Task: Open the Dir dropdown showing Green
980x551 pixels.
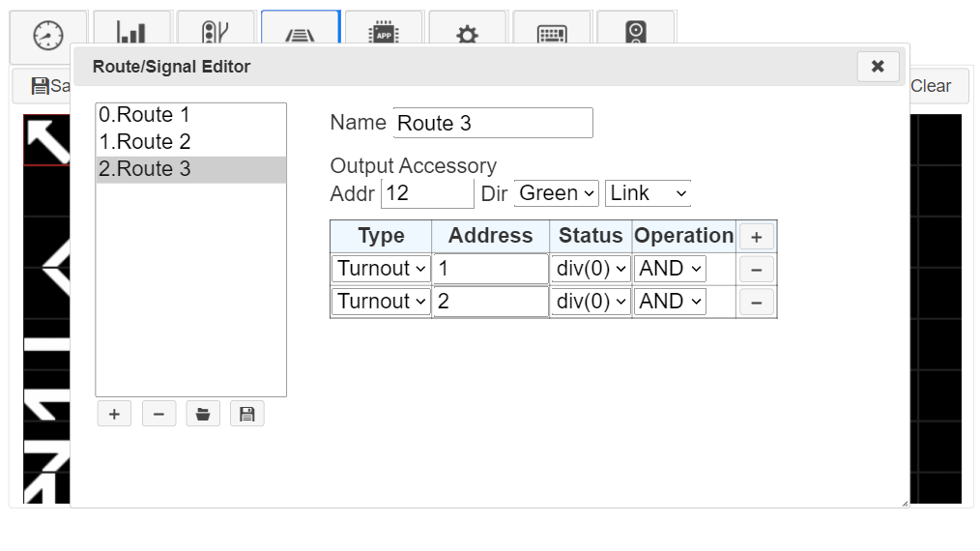Action: [556, 193]
